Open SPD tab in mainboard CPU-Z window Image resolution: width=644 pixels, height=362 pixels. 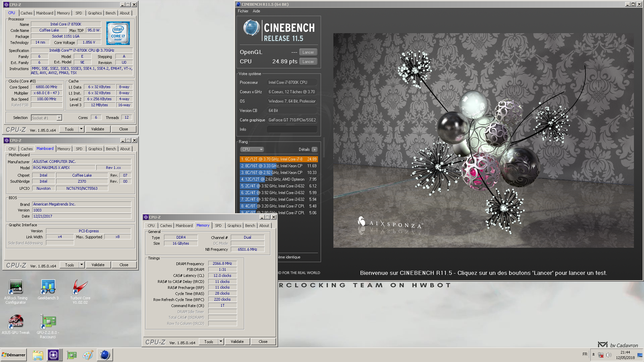coord(79,149)
